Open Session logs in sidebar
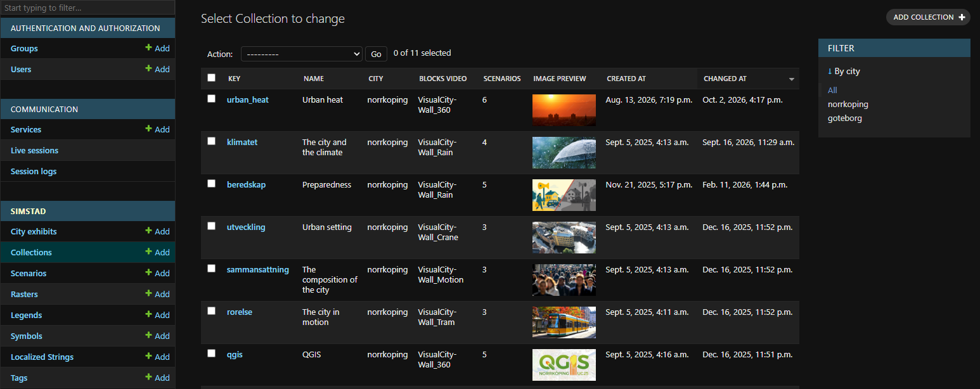This screenshot has height=389, width=980. coord(34,171)
